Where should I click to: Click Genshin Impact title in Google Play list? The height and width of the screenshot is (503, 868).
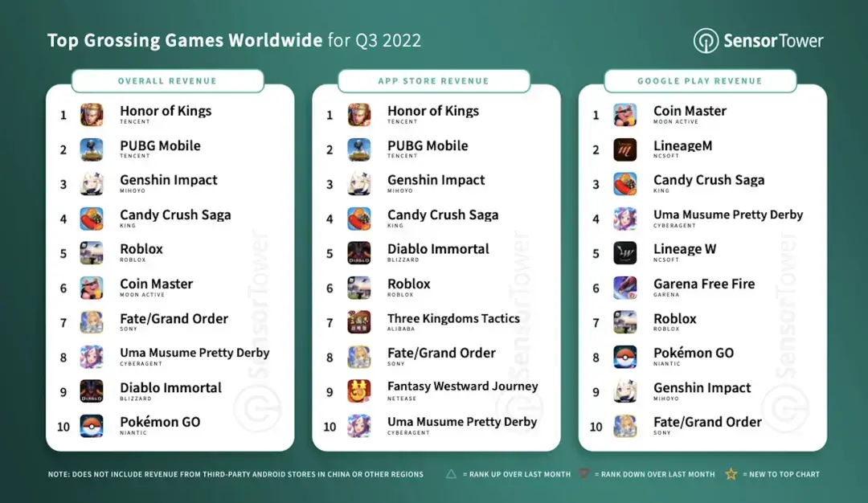(702, 387)
